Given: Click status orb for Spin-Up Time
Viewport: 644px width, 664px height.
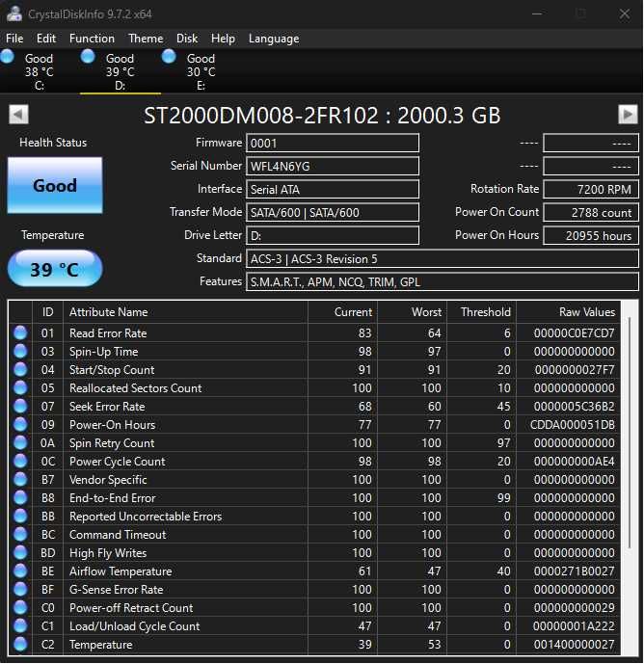Looking at the screenshot, I should (20, 351).
